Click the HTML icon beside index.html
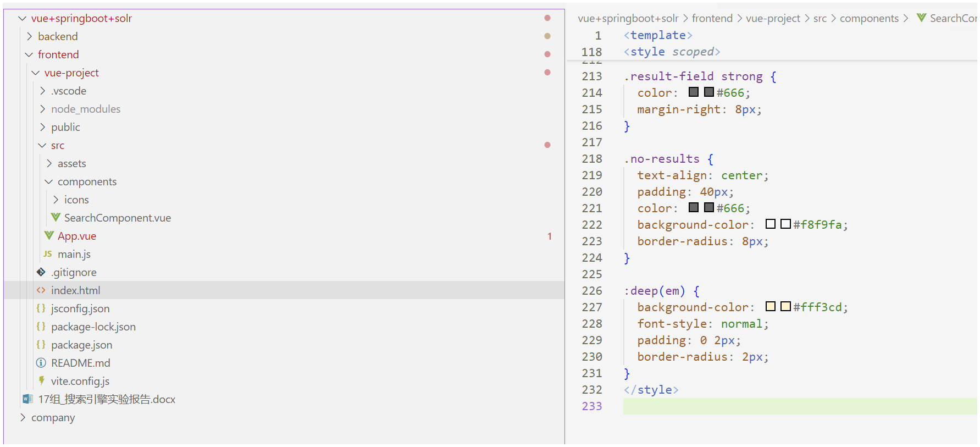The image size is (980, 447). (41, 290)
